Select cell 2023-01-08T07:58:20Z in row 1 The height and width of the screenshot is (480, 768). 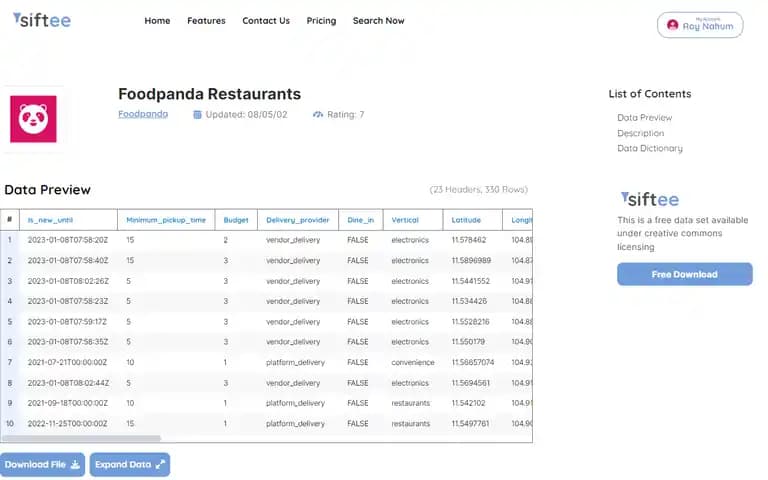68,240
